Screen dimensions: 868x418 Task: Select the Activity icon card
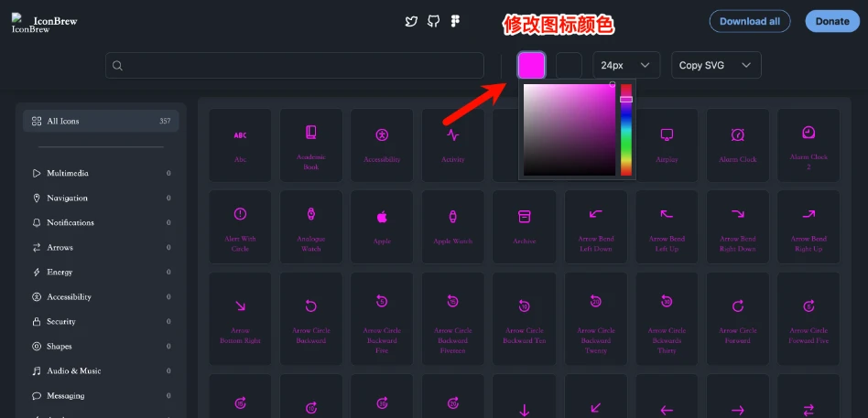click(453, 145)
